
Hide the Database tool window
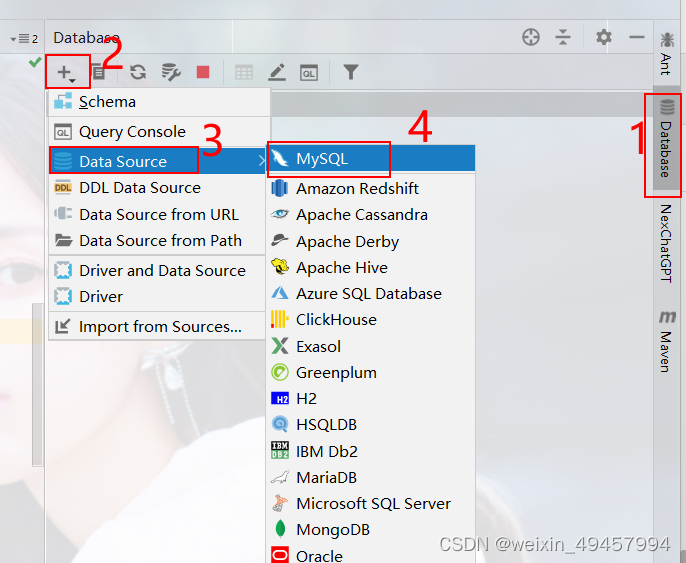[x=637, y=37]
